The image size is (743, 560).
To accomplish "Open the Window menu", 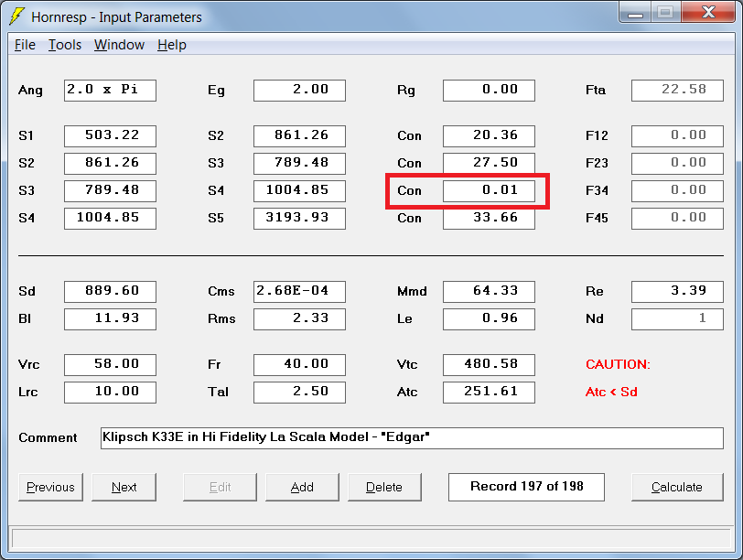I will click(119, 45).
